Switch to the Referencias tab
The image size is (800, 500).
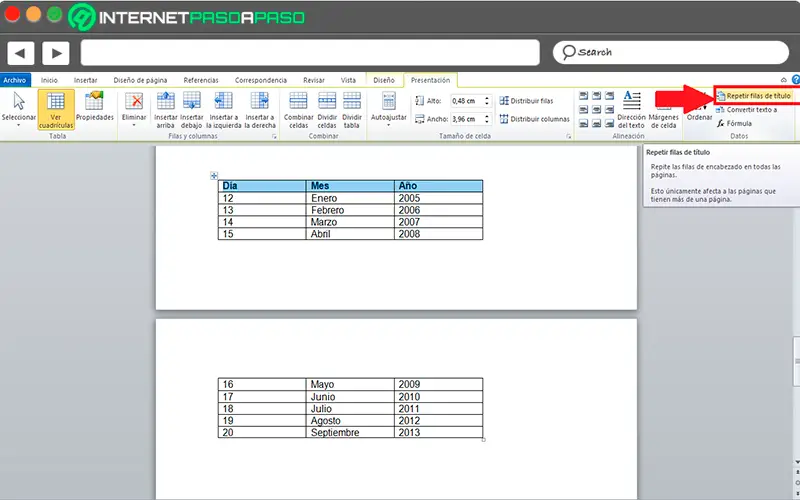201,80
